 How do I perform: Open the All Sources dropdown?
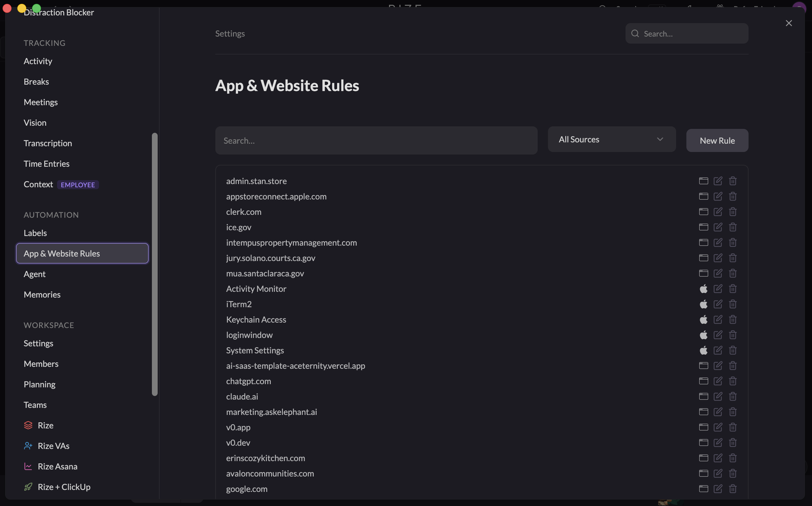(x=611, y=139)
